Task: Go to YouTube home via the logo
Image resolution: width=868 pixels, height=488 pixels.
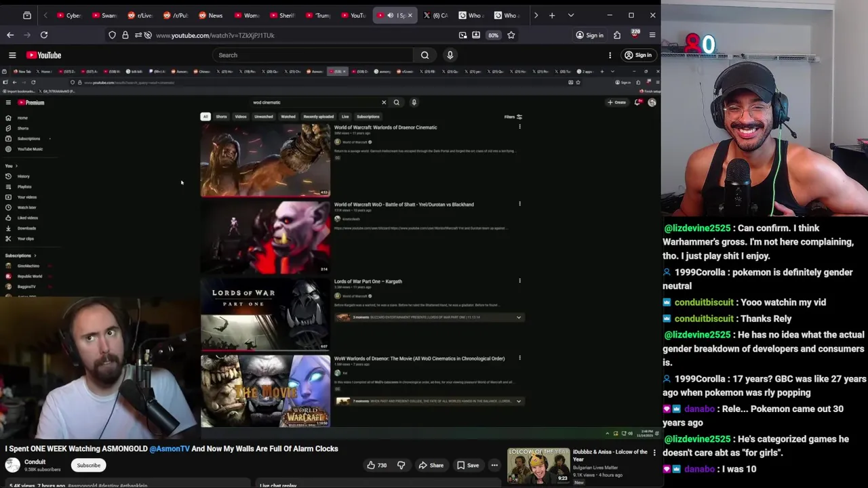Action: (x=44, y=55)
